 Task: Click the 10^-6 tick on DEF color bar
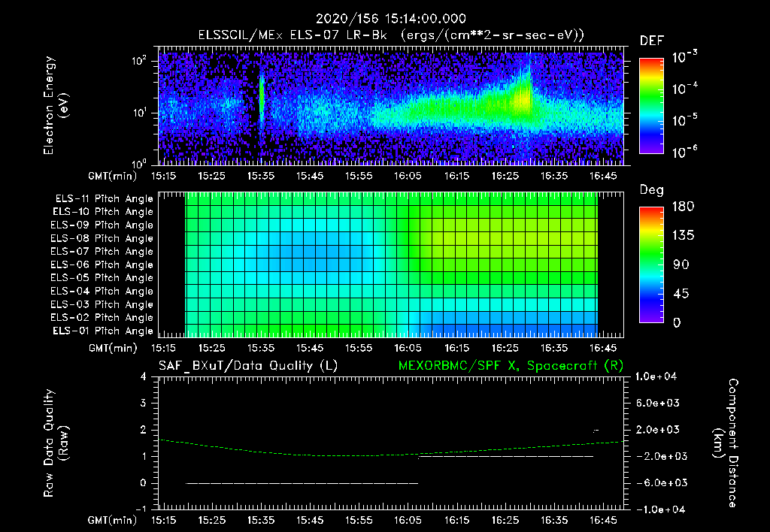point(684,152)
